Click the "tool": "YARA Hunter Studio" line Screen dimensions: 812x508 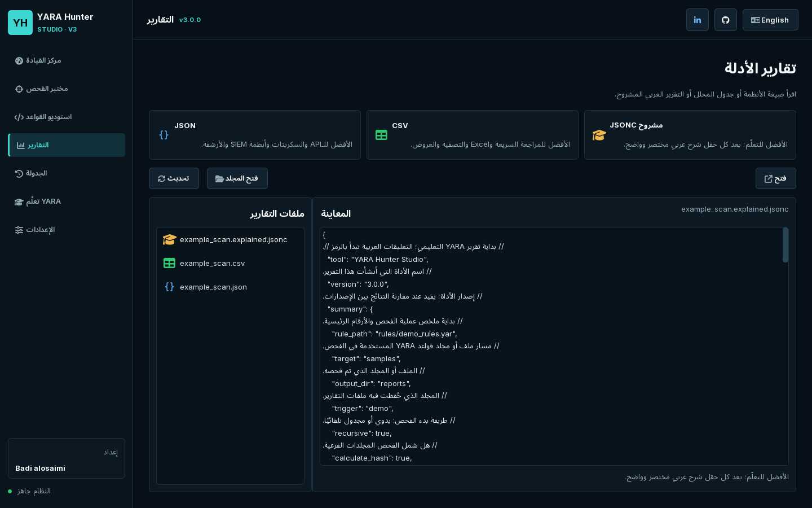point(378,260)
